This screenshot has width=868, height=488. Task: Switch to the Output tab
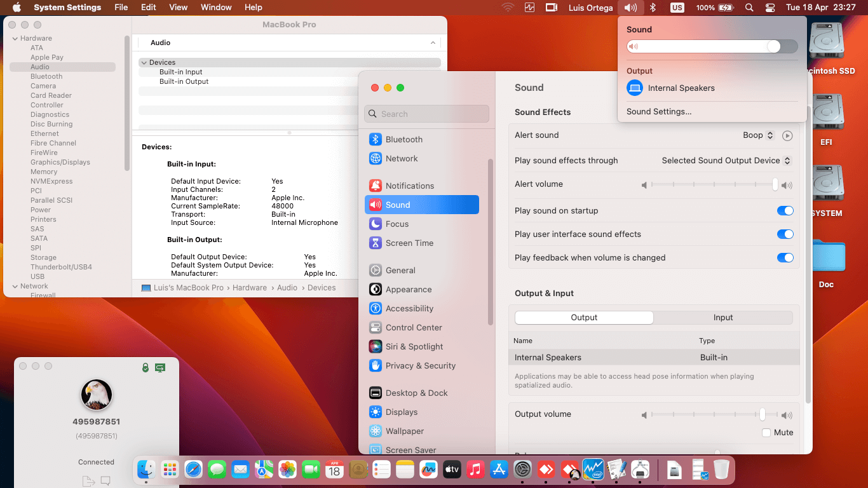584,318
